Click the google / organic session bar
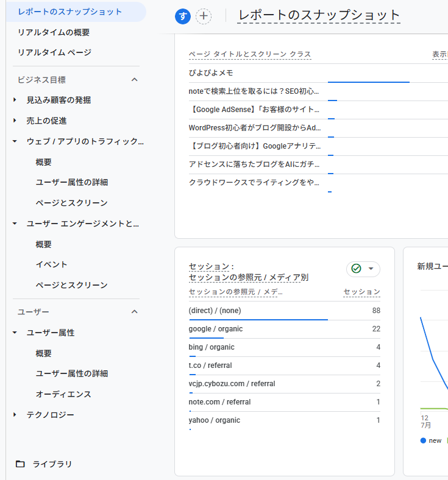Viewport: 448px width, 480px height. point(207,338)
